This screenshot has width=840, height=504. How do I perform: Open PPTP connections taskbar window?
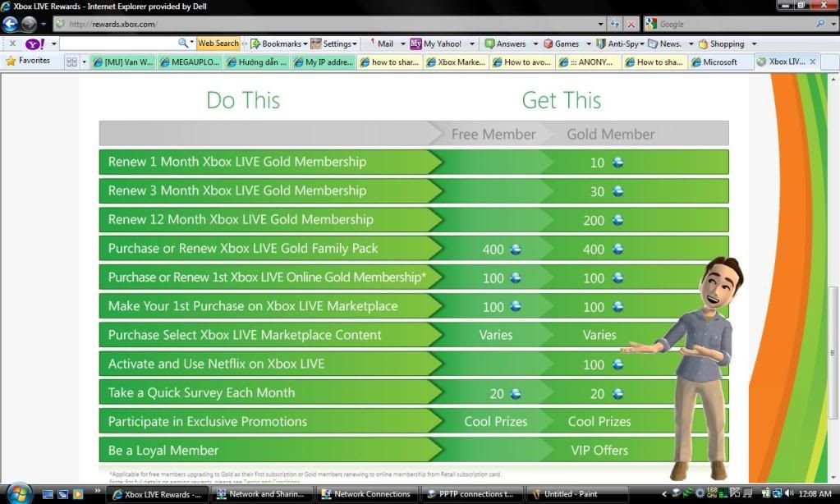tap(470, 494)
